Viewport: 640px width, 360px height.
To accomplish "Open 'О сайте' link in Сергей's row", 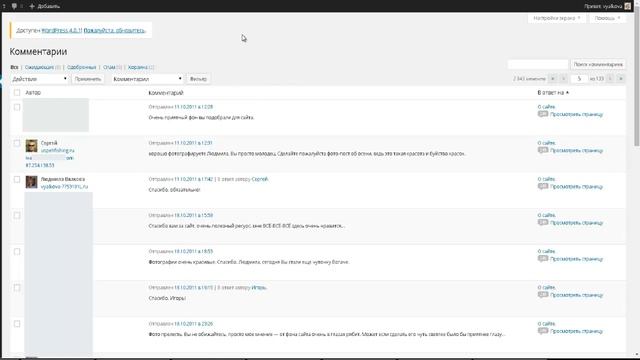I will pos(547,143).
